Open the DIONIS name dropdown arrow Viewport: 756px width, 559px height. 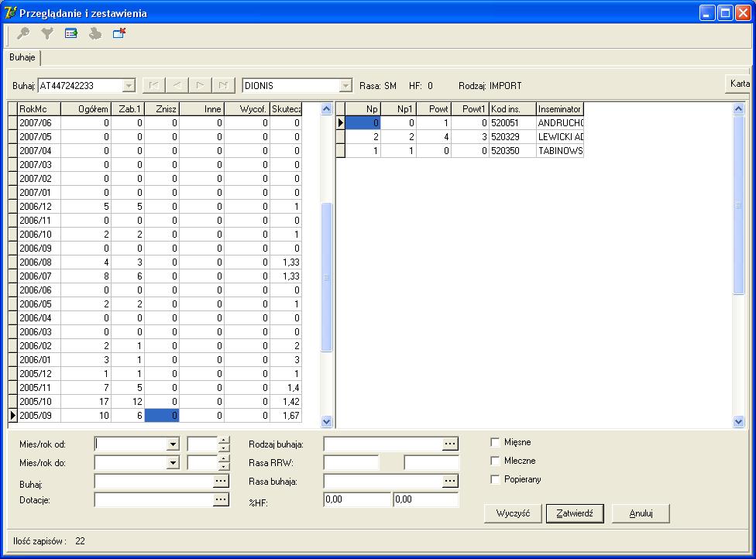point(345,86)
